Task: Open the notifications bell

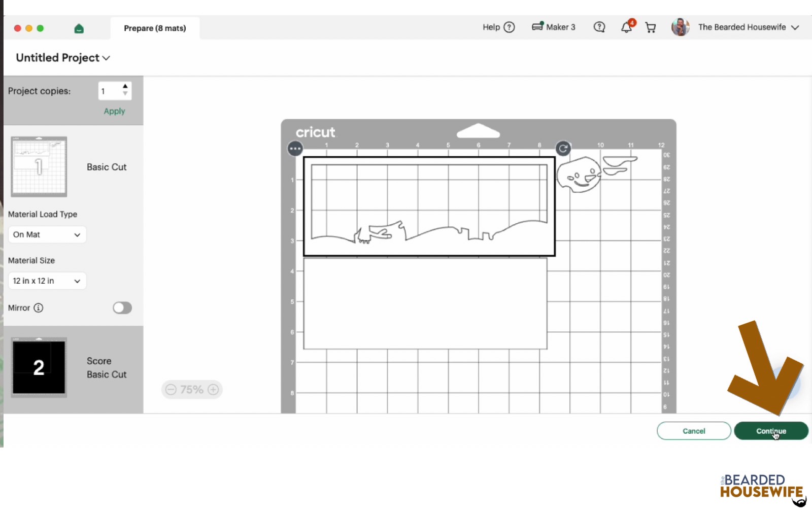Action: pyautogui.click(x=627, y=27)
